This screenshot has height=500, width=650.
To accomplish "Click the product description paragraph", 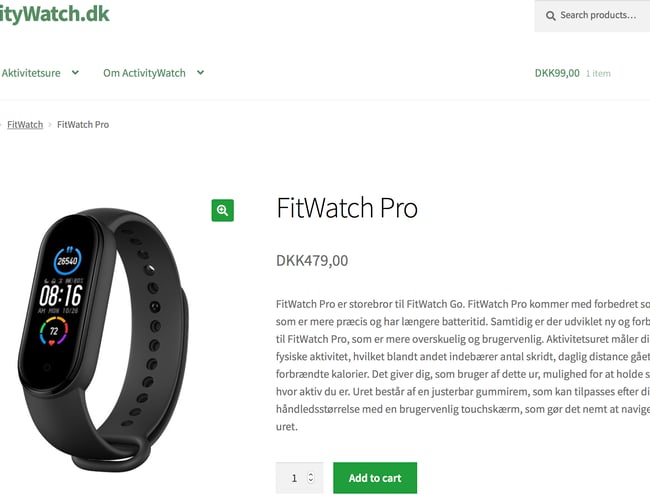I will click(463, 365).
